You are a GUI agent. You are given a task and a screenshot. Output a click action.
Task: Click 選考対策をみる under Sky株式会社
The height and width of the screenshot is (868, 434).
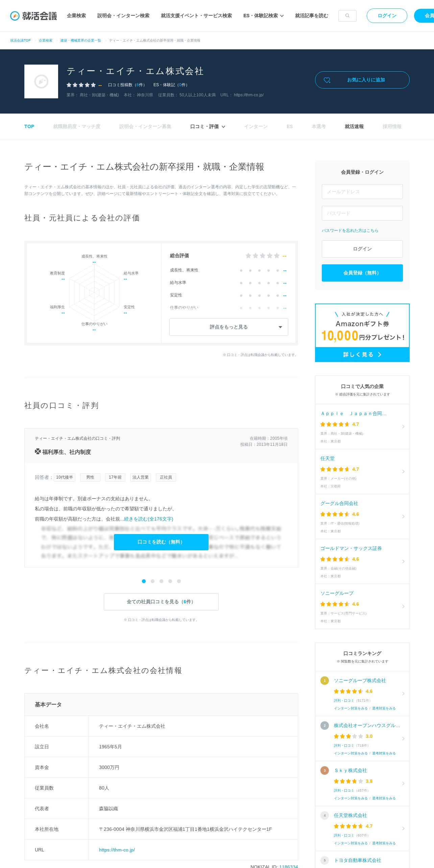coord(384,798)
